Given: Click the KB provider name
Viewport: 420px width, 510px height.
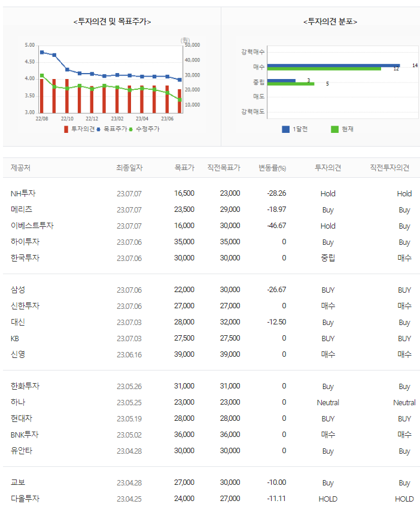Looking at the screenshot, I should tap(15, 339).
